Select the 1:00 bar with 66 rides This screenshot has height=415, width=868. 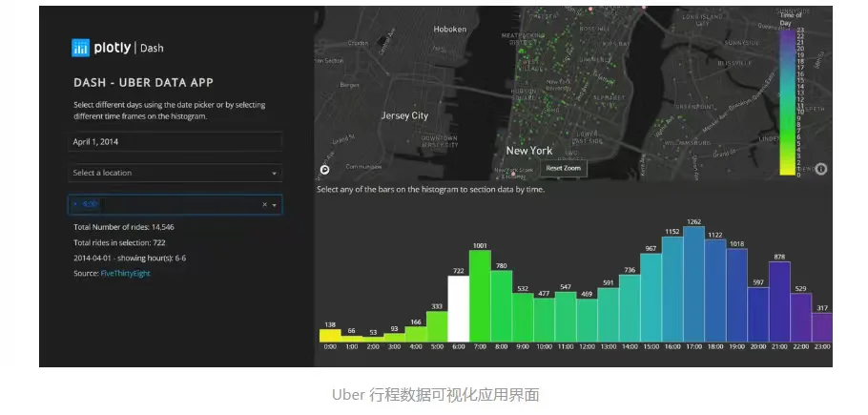click(352, 339)
